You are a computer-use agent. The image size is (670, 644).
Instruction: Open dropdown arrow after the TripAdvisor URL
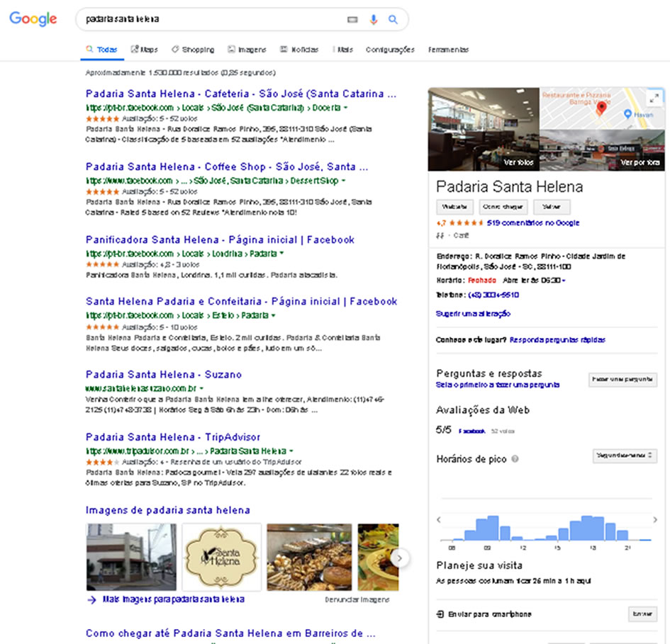(x=291, y=451)
